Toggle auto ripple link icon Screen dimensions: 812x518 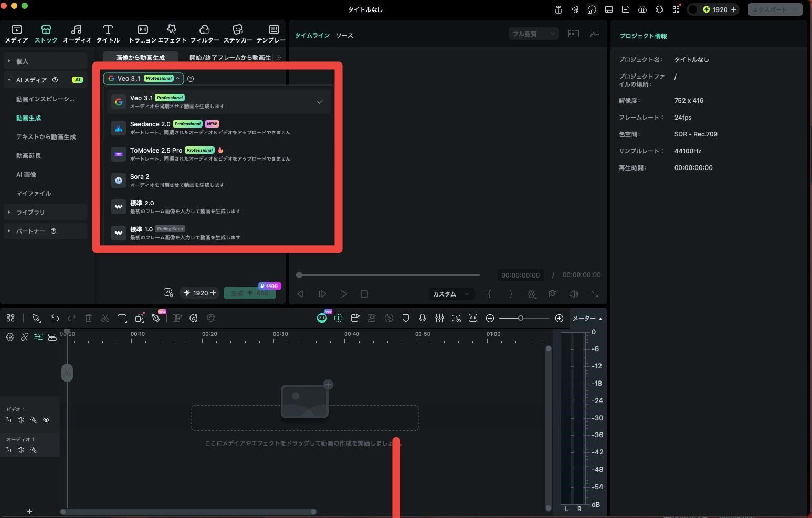tap(38, 337)
